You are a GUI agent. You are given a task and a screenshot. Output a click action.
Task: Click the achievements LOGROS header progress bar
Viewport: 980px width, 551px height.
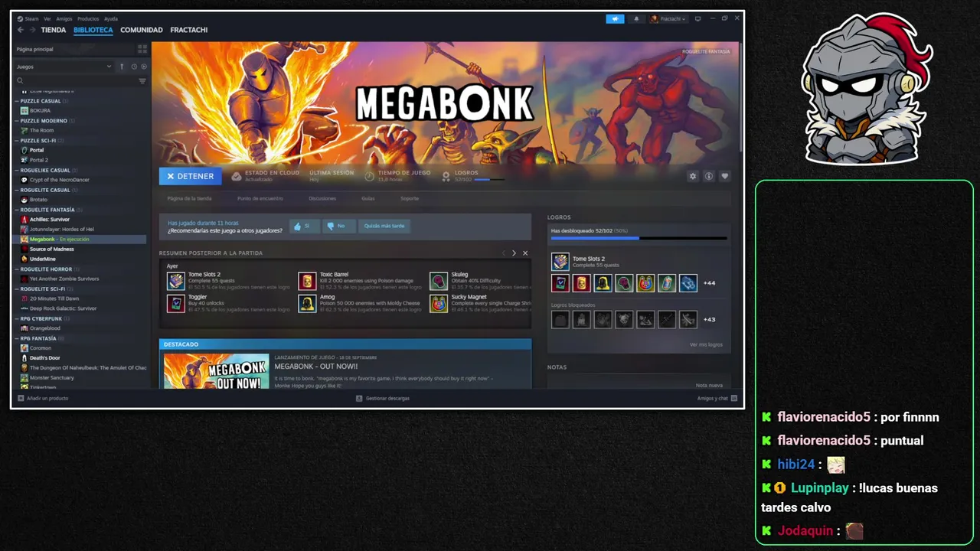click(489, 180)
